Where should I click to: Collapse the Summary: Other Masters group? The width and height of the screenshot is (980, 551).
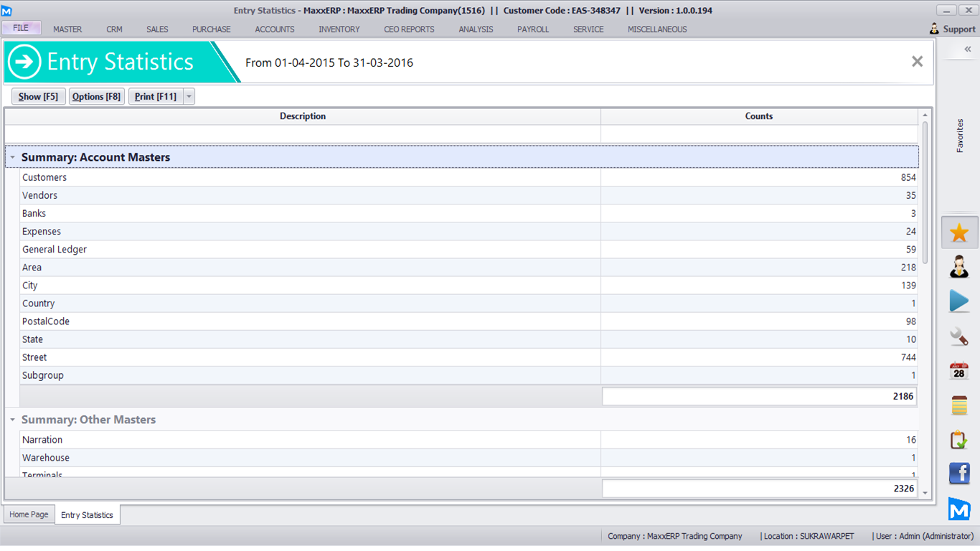(x=12, y=420)
